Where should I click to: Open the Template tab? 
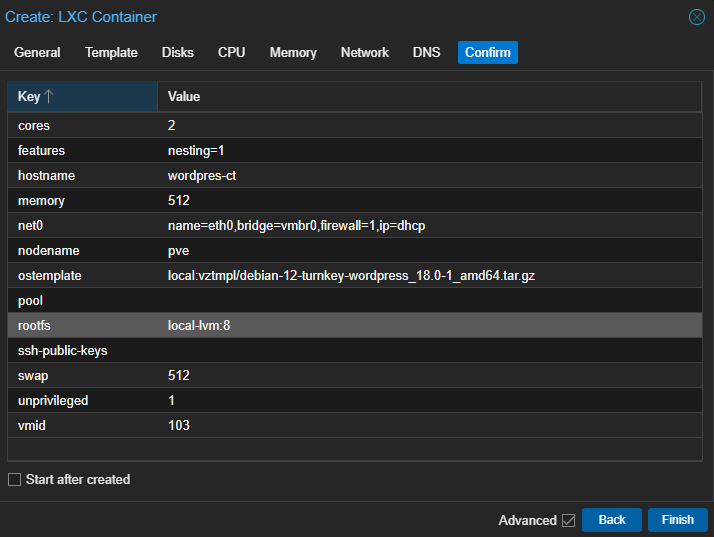point(111,53)
